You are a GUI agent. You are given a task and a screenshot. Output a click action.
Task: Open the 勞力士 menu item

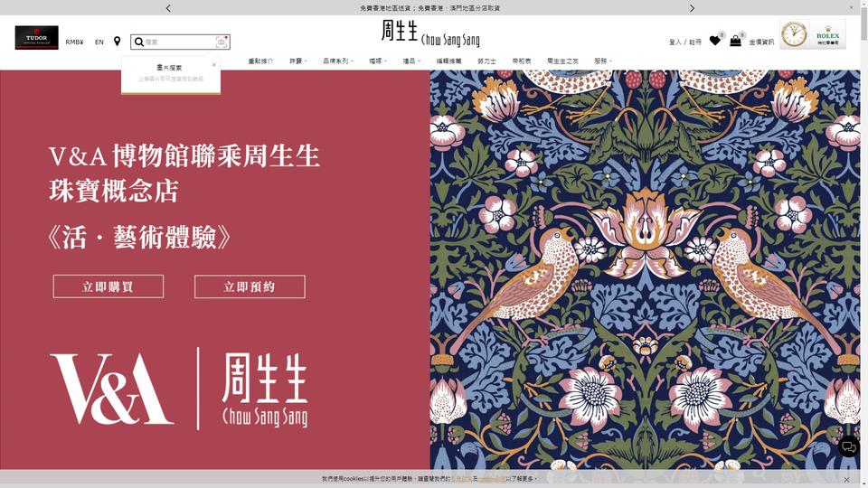tap(486, 61)
